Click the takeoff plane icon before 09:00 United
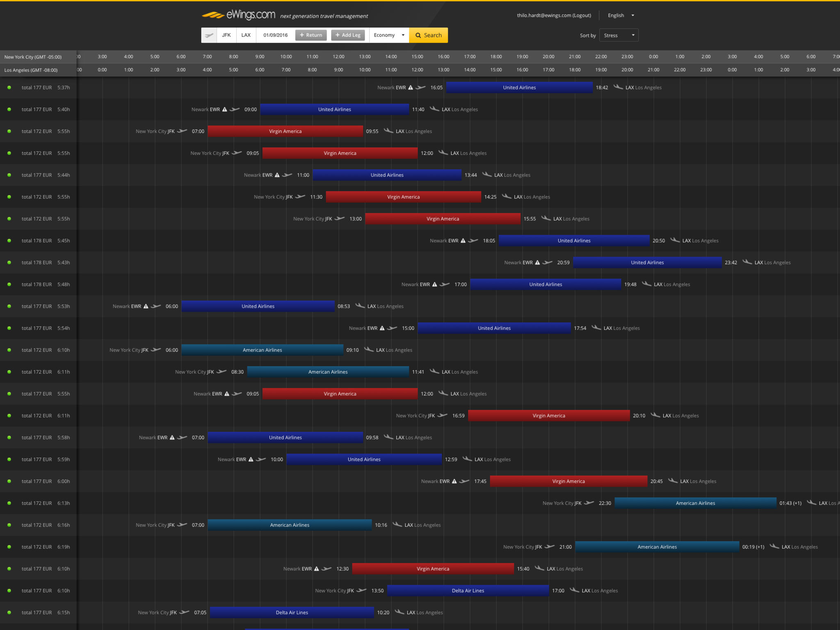Viewport: 840px width, 630px height. pos(235,109)
